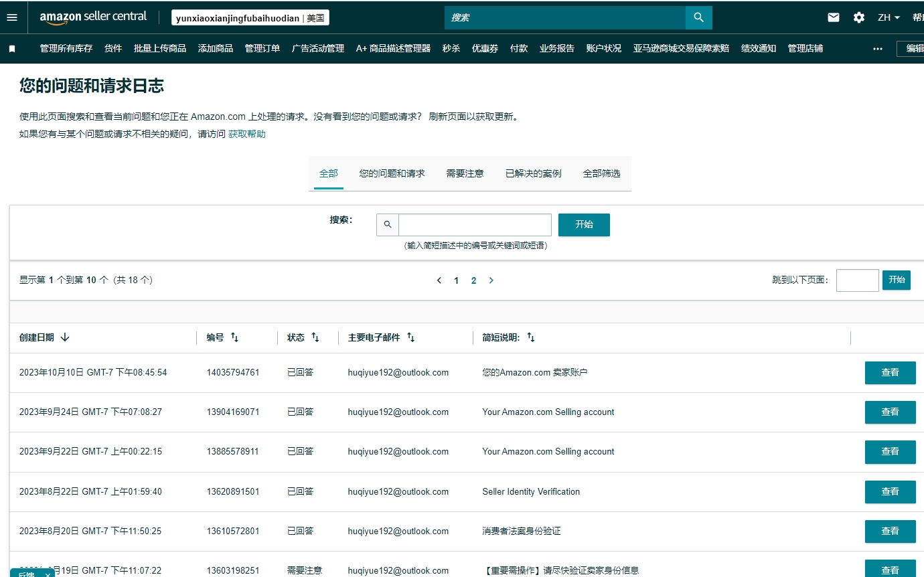Open 优惠券 menu item
The image size is (924, 577).
[485, 48]
